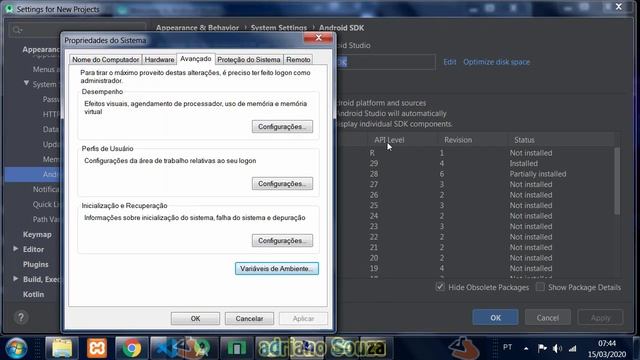
Task: Select Notifications in the settings tree
Action: tap(47, 189)
